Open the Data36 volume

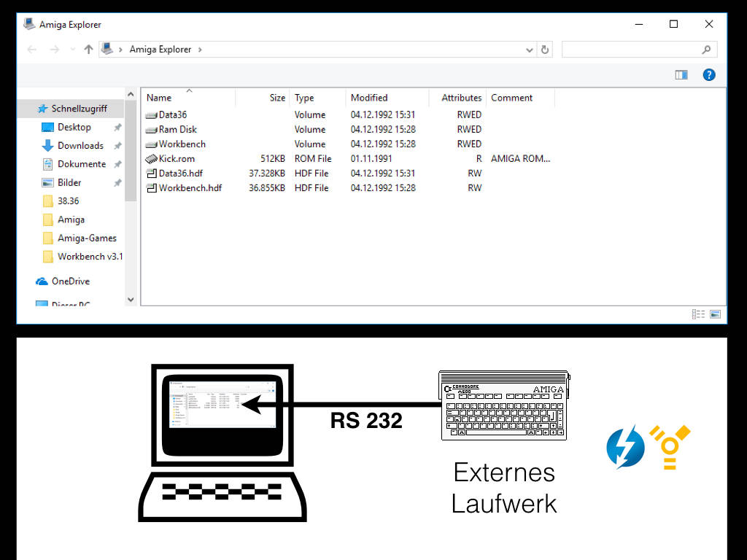tap(173, 114)
